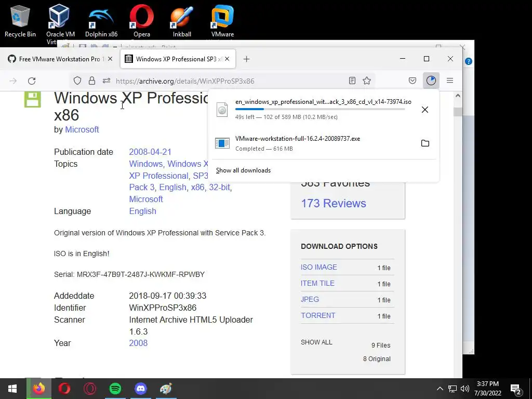
Task: Switch to Firefox in the taskbar
Action: click(x=39, y=389)
